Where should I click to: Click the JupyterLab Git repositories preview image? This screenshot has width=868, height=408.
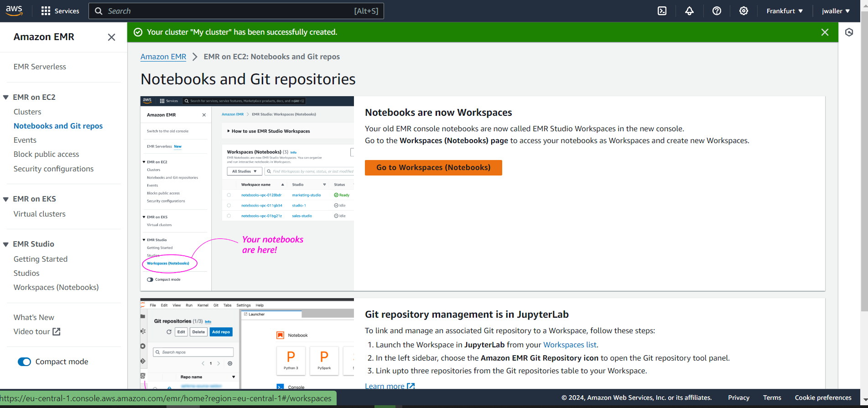click(x=247, y=344)
